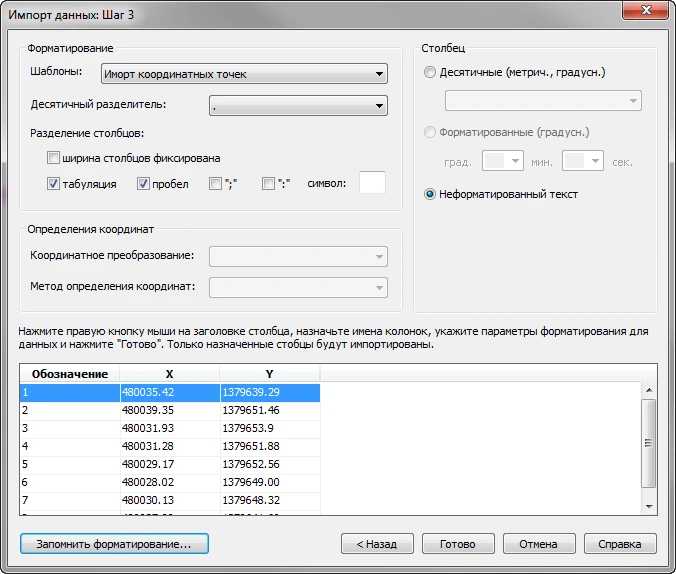Select row 3 in the data table
This screenshot has height=574, width=676.
(69, 428)
